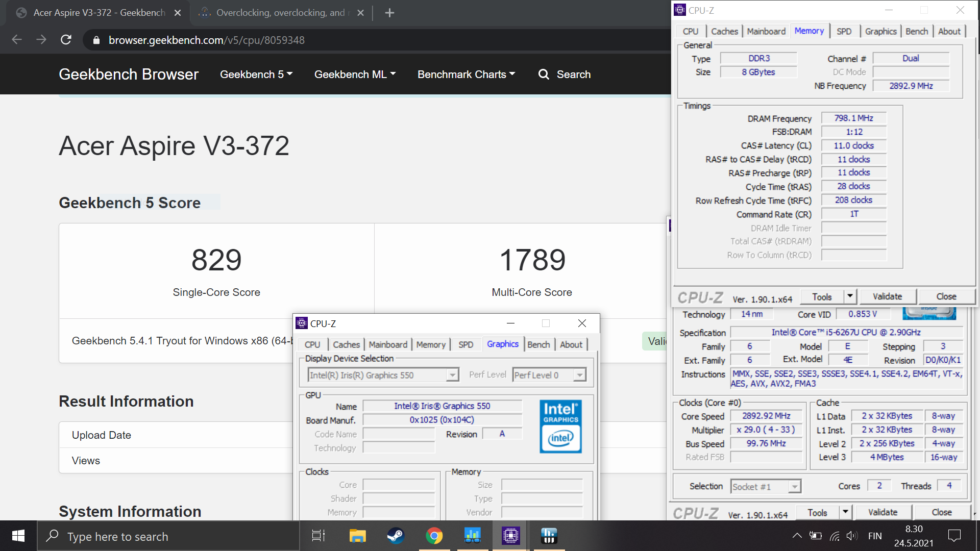Show hidden system tray icons
980x551 pixels.
click(797, 536)
